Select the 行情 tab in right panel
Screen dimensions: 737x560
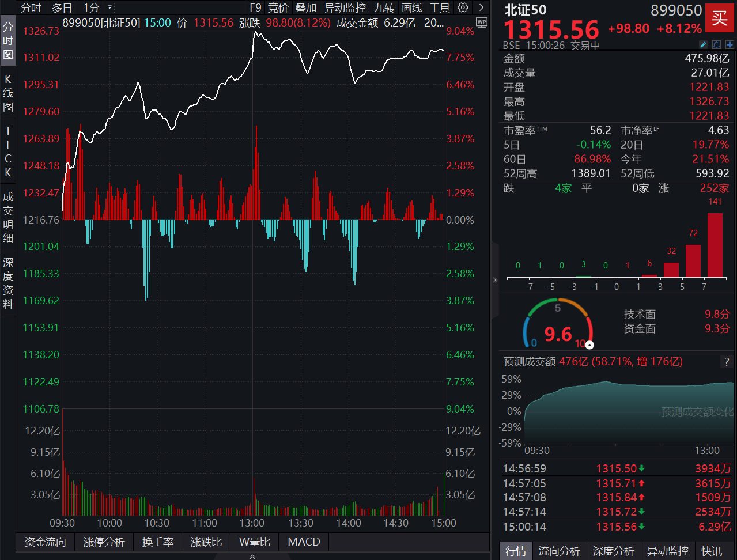click(x=516, y=551)
